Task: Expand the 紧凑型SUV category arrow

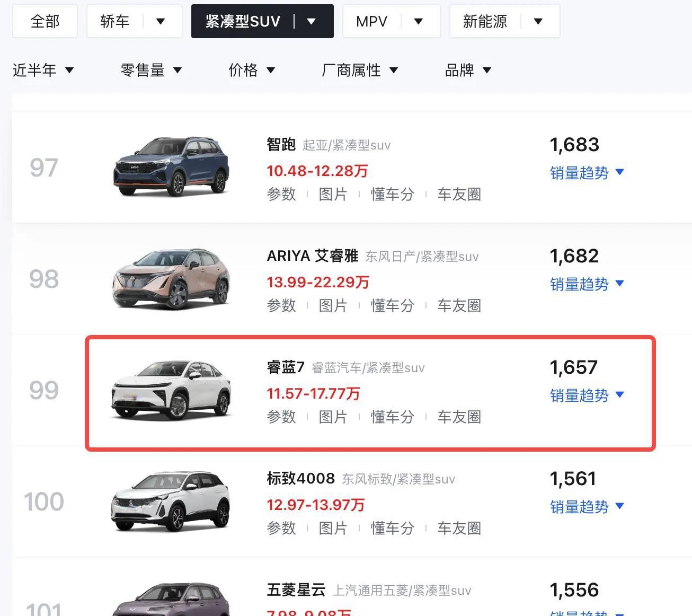Action: pos(312,22)
